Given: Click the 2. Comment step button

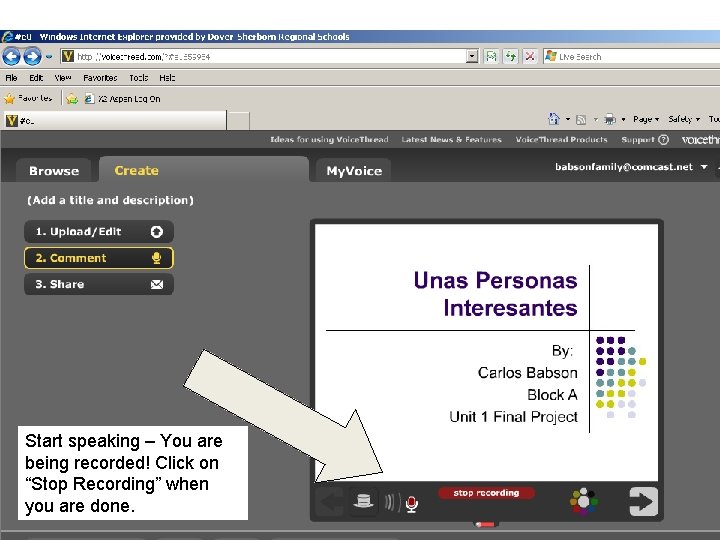Looking at the screenshot, I should [99, 258].
